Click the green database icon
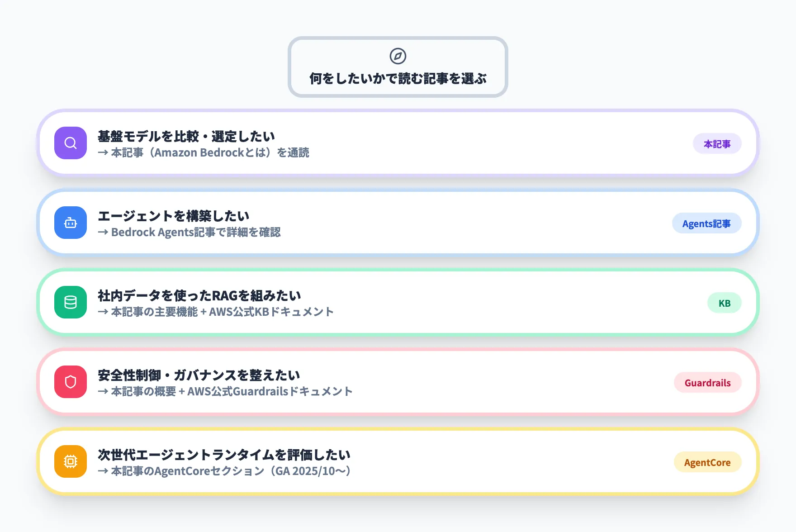This screenshot has height=532, width=796. [x=71, y=302]
